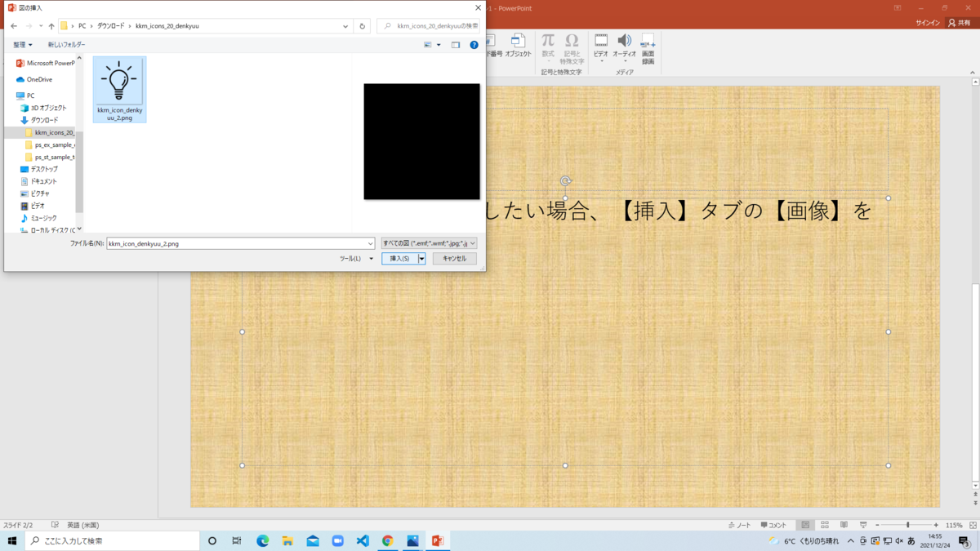Switch to slide sorter view in status bar
Viewport: 980px width, 551px height.
[x=823, y=525]
